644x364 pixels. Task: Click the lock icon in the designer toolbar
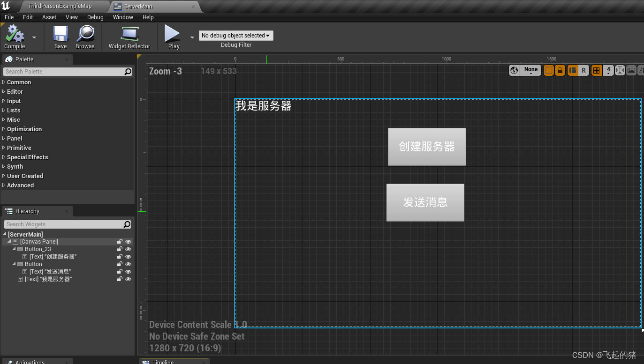pyautogui.click(x=561, y=70)
